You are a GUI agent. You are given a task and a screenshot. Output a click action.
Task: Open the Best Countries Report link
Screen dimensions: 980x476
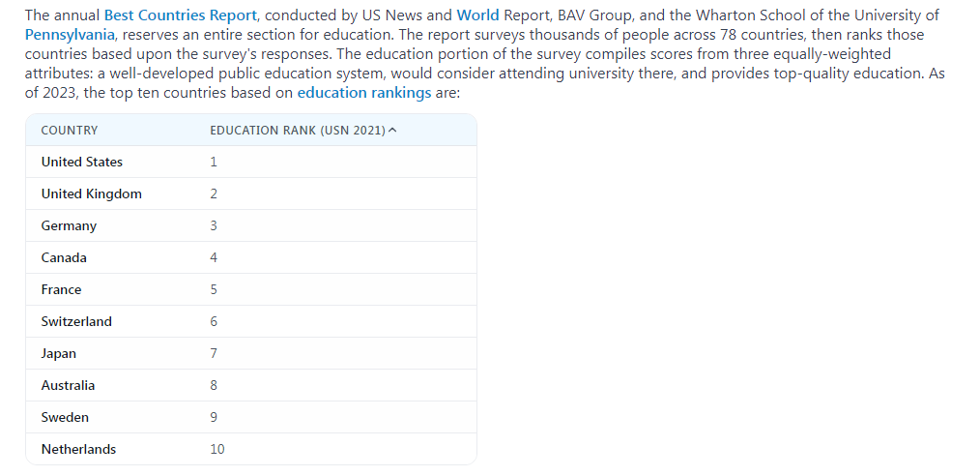point(181,15)
